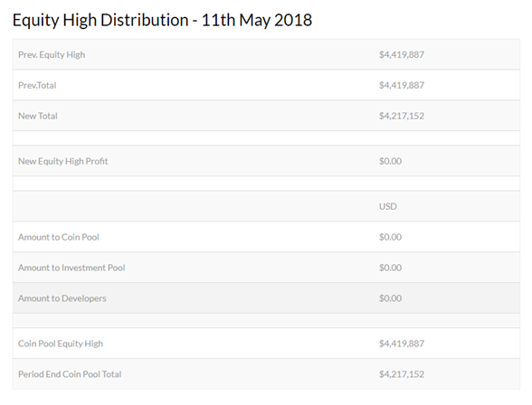Viewport: 532px width, 405px height.
Task: Select the Amount to Developers label
Action: tap(62, 298)
